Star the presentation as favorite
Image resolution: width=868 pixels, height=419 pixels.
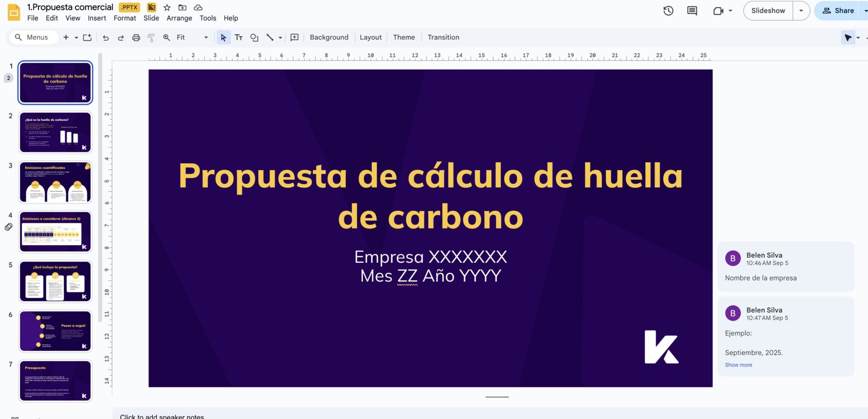tap(167, 8)
